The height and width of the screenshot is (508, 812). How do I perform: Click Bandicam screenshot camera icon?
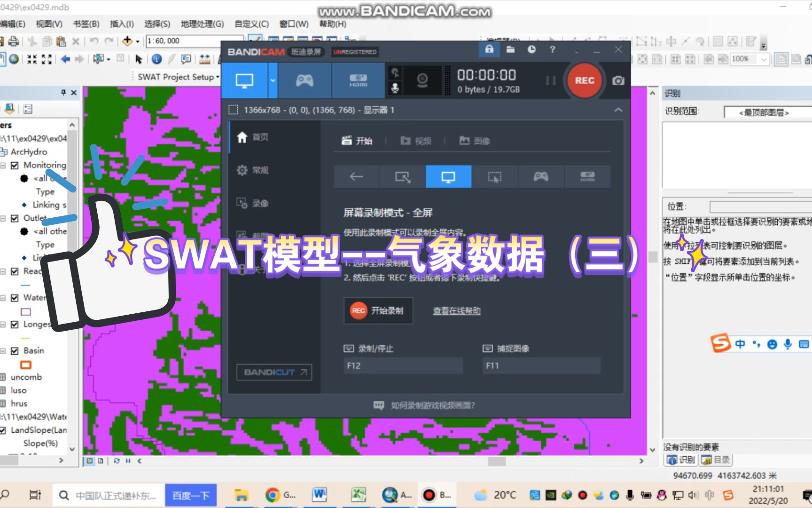[618, 80]
